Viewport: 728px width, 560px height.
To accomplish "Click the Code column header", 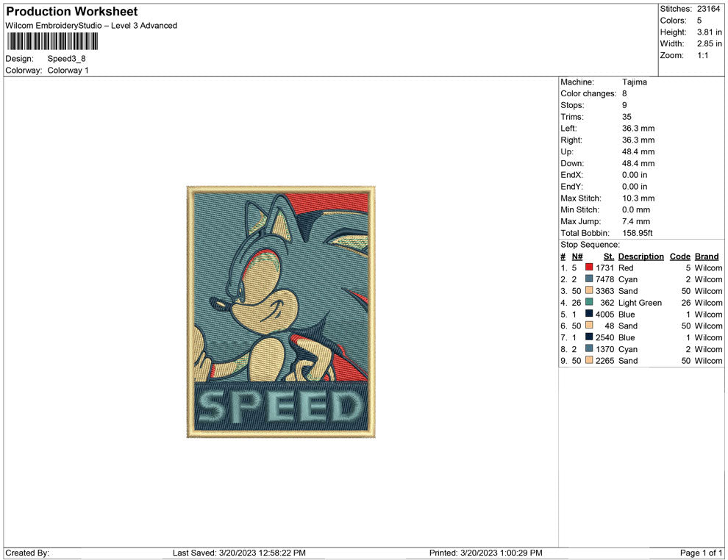I will (x=679, y=256).
